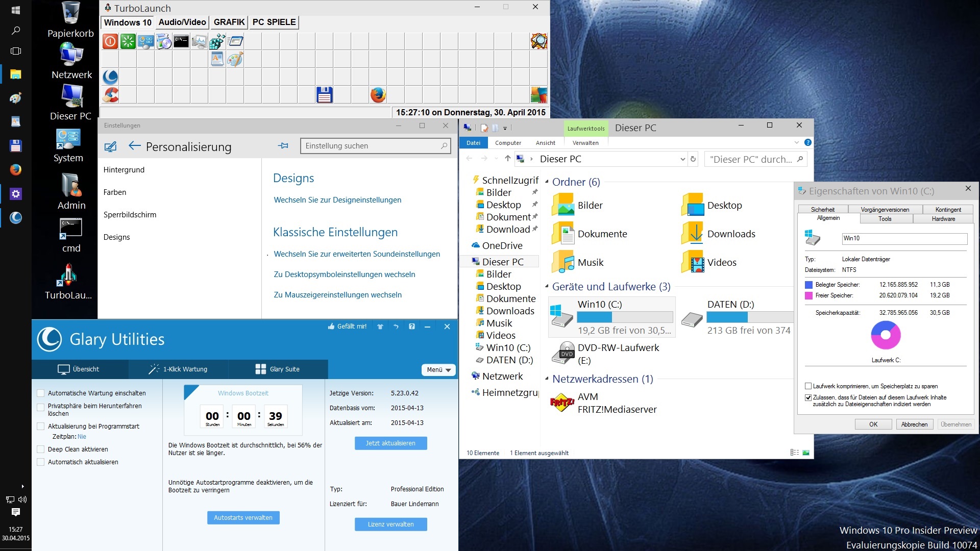The width and height of the screenshot is (980, 551).
Task: Click the properties icon in Explorer quick access toolbar
Action: [x=484, y=128]
